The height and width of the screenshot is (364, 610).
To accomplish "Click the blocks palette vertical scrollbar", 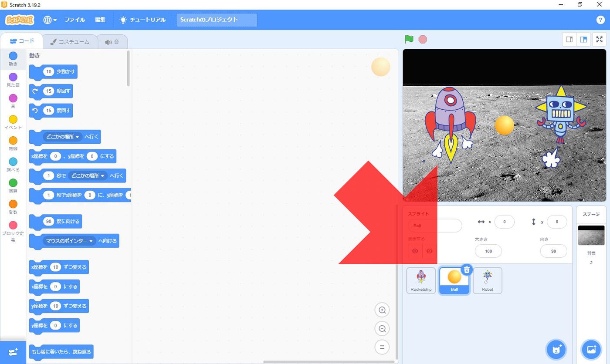I will (129, 68).
